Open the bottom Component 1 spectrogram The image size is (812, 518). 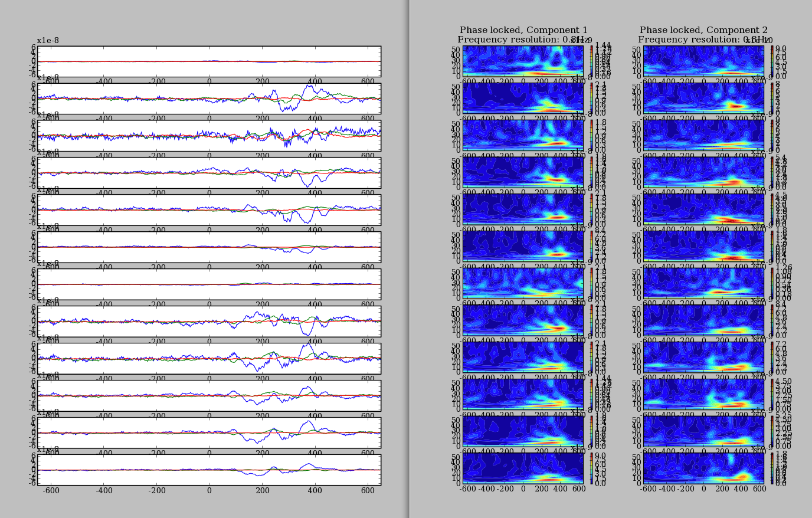(523, 470)
